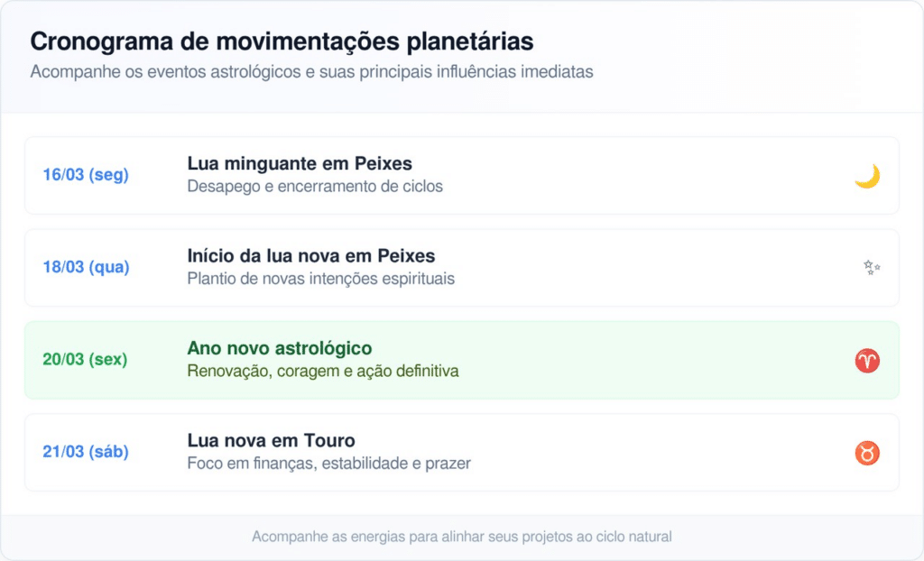Click Desapego e encerramento de ciclos description
Viewport: 924px width, 561px height.
[315, 187]
